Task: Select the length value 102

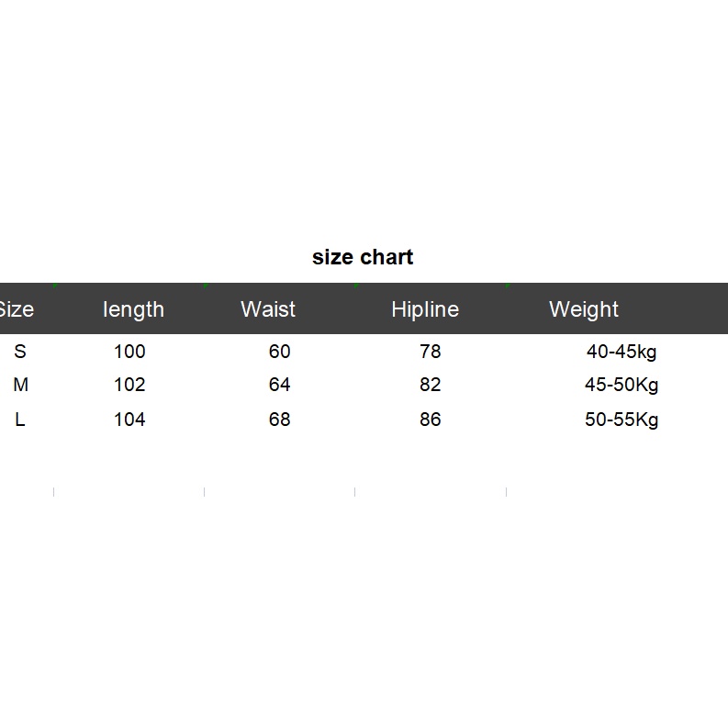Action: coord(129,385)
